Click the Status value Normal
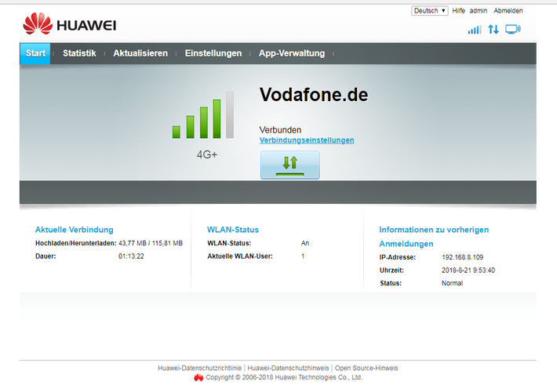This screenshot has height=392, width=557. pyautogui.click(x=452, y=283)
